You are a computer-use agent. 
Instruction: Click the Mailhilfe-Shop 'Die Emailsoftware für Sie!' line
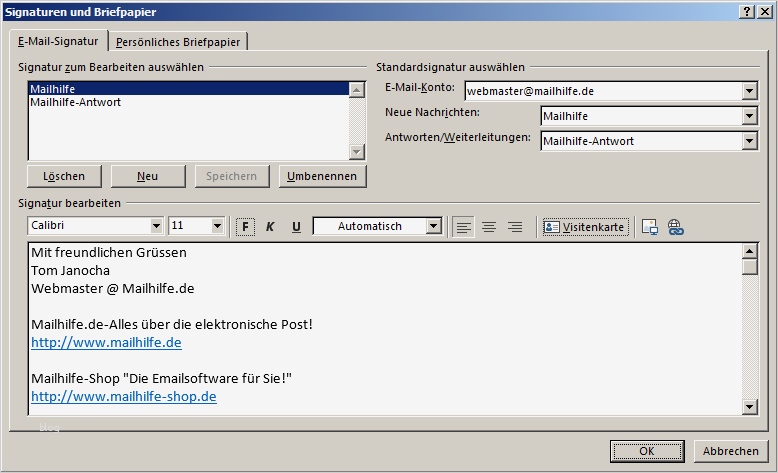tap(161, 379)
